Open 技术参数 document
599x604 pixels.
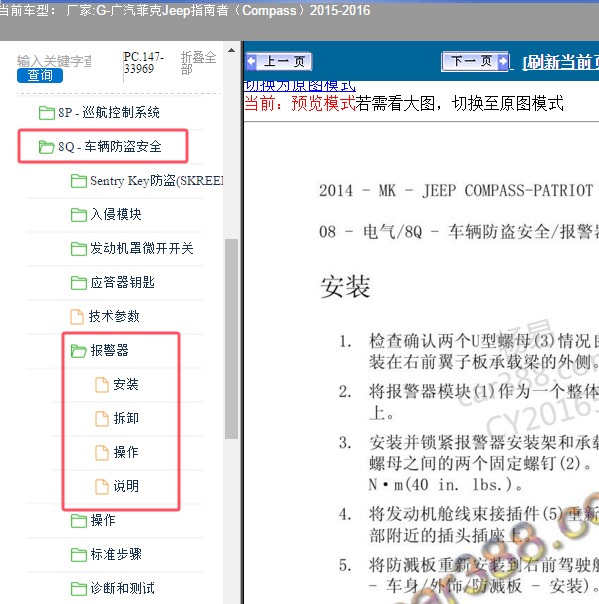click(x=114, y=316)
